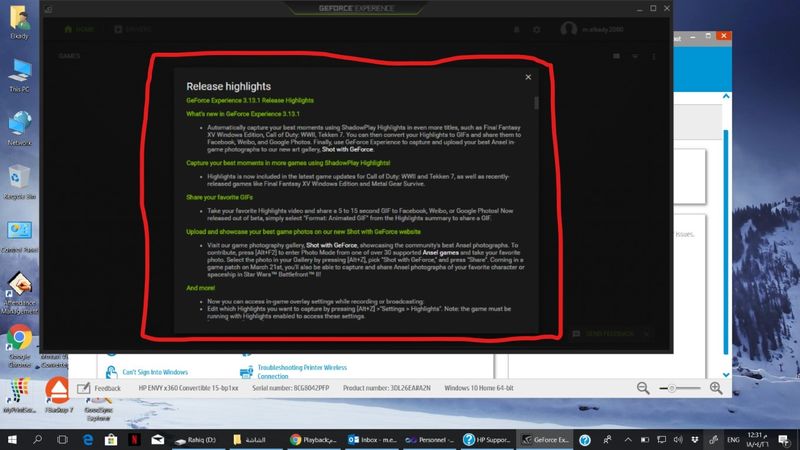Switch to Personnel taskbar window
This screenshot has height=450, width=800.
429,439
